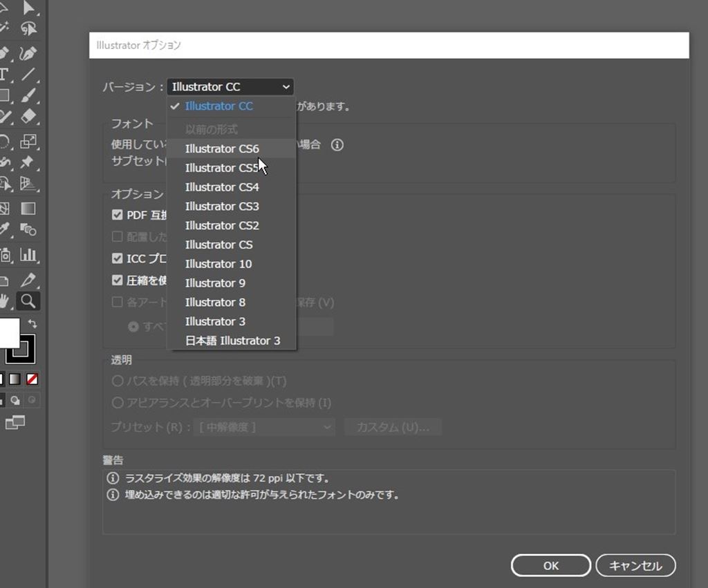Uncheck the ICC profile checkbox
This screenshot has width=708, height=588.
117,258
